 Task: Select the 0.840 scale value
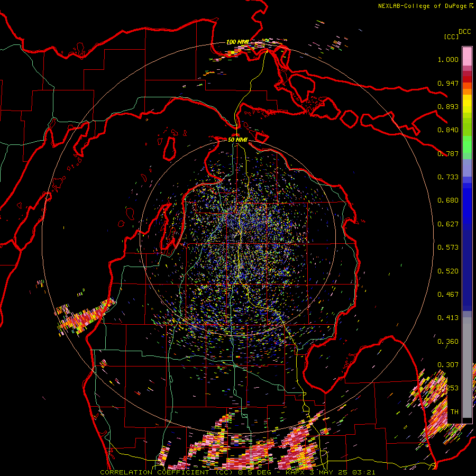click(448, 130)
